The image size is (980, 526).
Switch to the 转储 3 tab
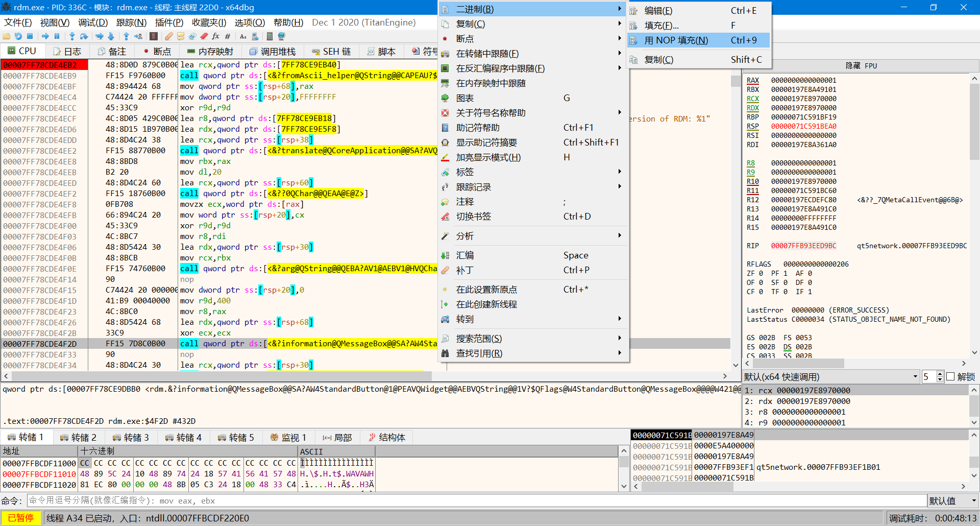tap(131, 437)
